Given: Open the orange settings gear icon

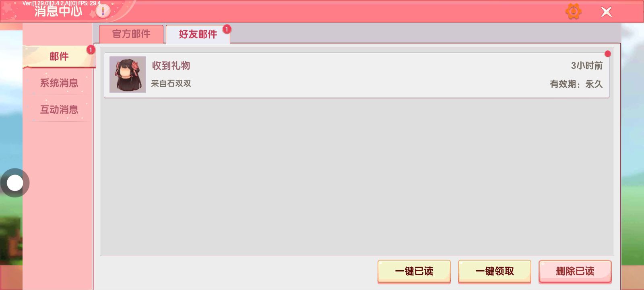Looking at the screenshot, I should (574, 11).
